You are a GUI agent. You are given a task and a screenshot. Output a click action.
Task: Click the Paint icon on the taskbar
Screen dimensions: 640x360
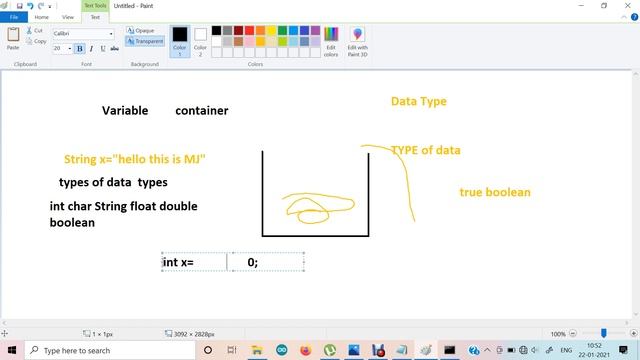pos(426,350)
